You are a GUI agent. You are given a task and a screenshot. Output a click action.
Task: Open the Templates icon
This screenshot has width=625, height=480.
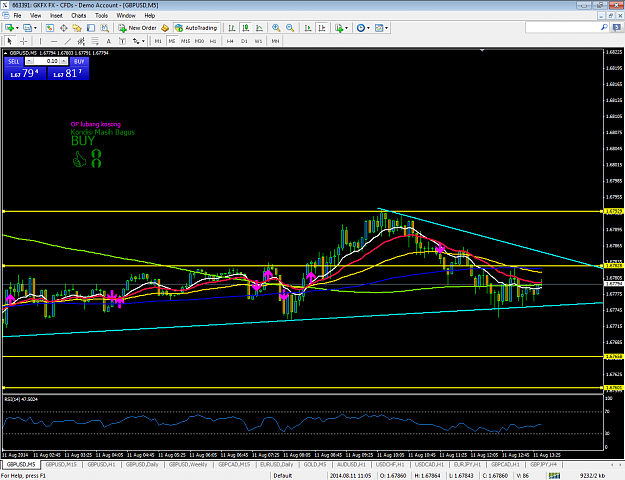coord(379,28)
